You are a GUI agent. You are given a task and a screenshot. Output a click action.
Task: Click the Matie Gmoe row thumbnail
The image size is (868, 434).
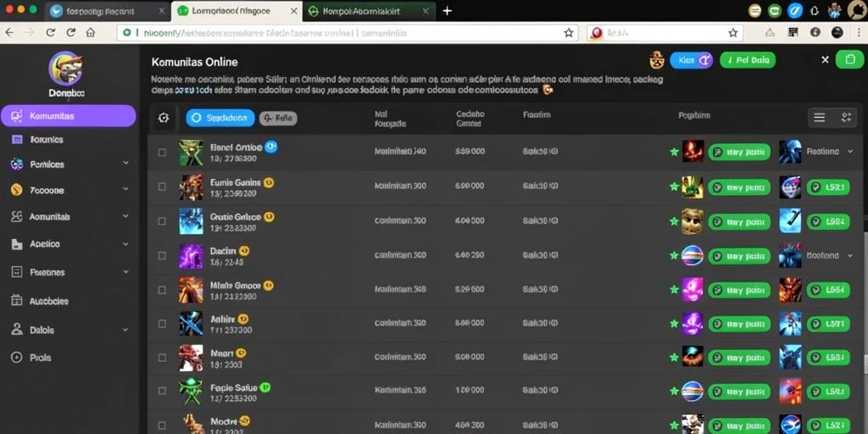[x=191, y=290]
